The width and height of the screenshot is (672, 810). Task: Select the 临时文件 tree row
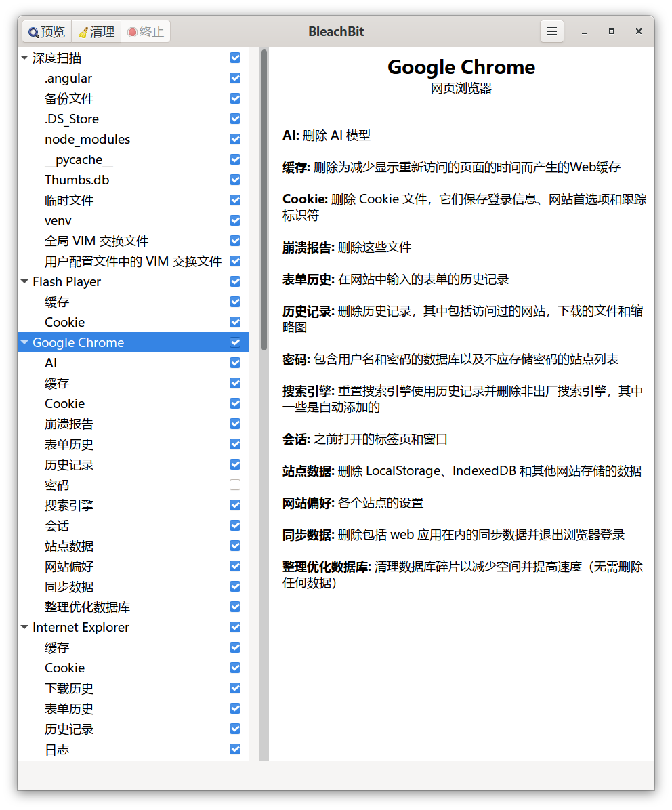tap(133, 200)
